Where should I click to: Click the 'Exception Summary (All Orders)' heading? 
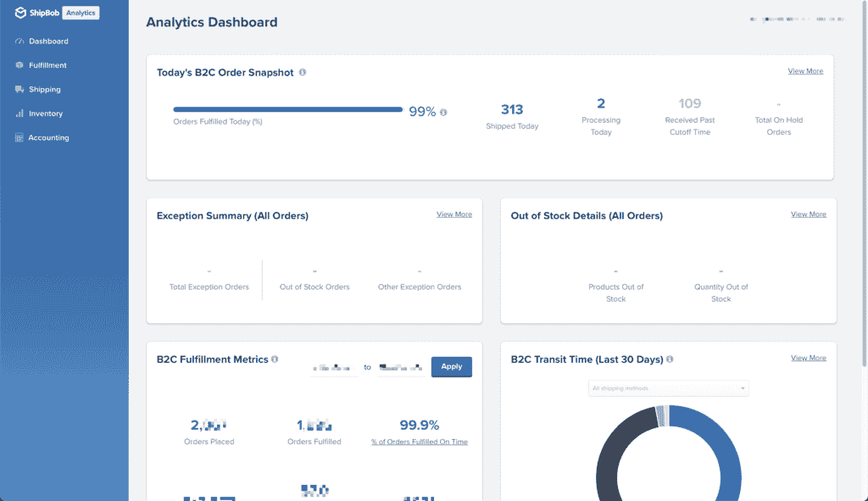tap(232, 216)
